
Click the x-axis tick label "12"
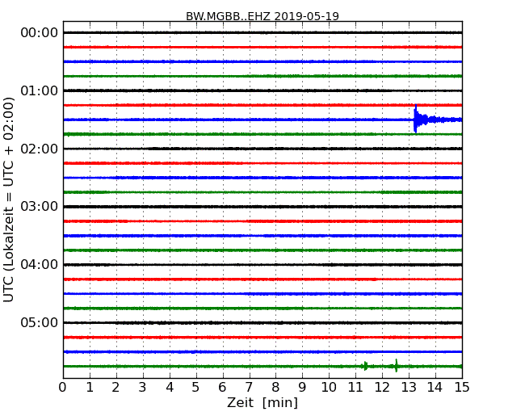point(382,388)
